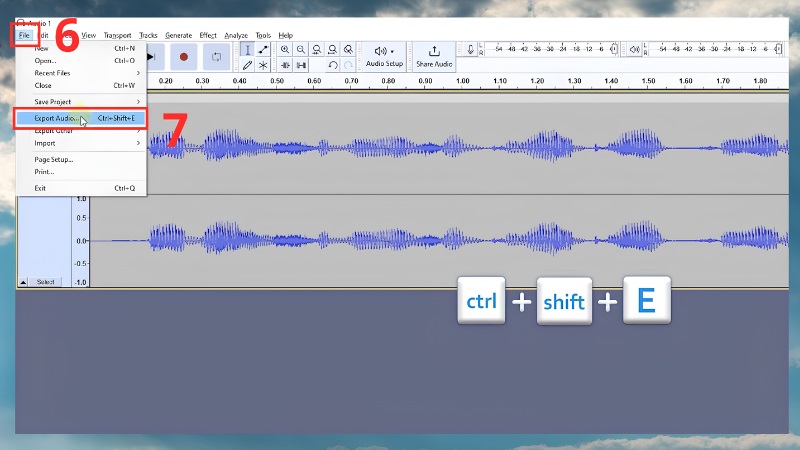The height and width of the screenshot is (450, 800).
Task: Open the Tools menu
Action: 263,35
